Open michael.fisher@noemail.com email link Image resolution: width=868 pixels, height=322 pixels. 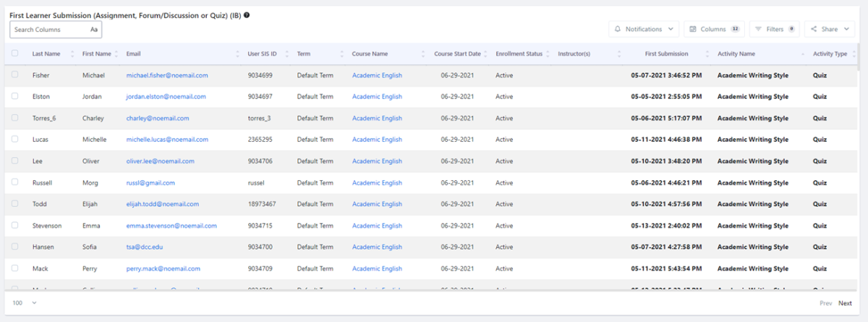pyautogui.click(x=167, y=75)
